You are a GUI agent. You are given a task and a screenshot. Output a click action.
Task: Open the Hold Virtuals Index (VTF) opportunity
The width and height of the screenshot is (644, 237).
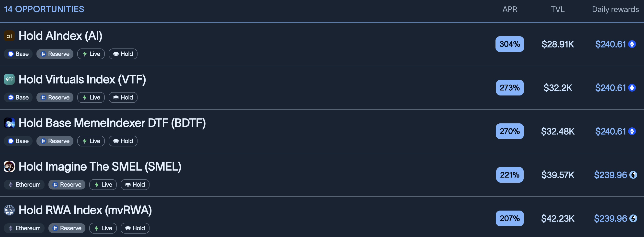pos(82,79)
